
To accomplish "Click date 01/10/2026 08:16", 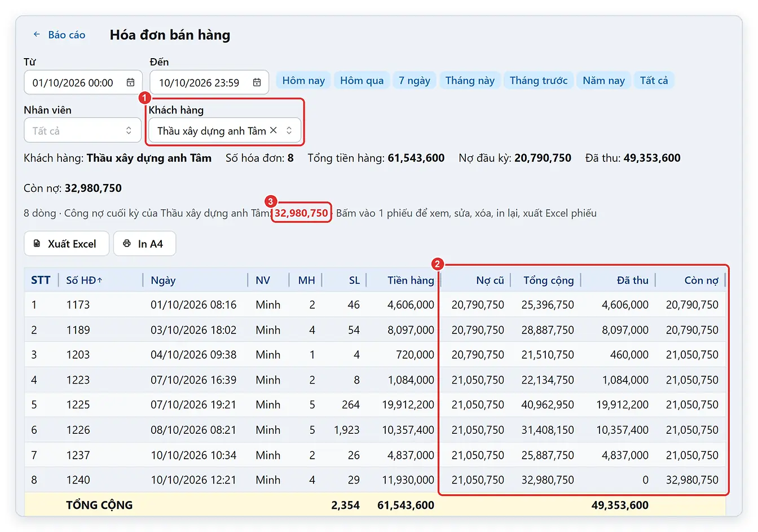I will tap(193, 305).
